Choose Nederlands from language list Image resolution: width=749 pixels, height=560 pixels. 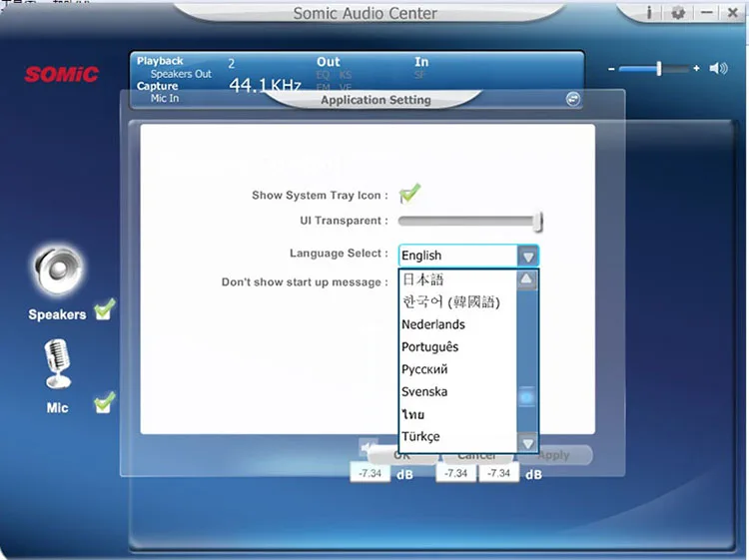[458, 324]
